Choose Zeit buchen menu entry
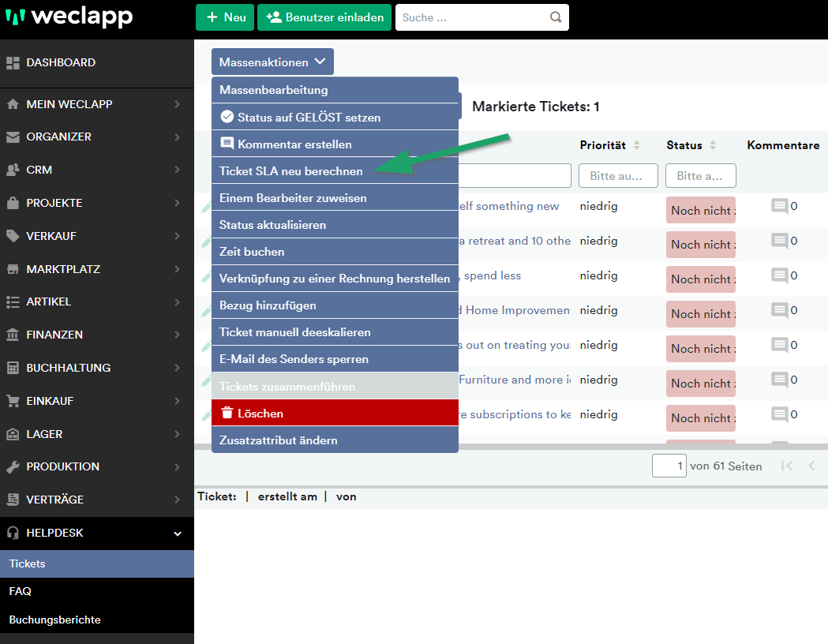 [x=335, y=252]
